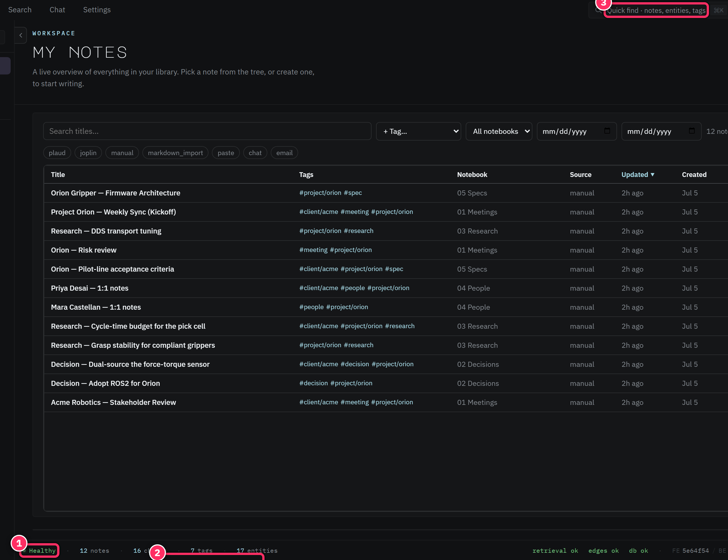728x560 pixels.
Task: Click the '12 notes' status bar entry
Action: [x=94, y=550]
